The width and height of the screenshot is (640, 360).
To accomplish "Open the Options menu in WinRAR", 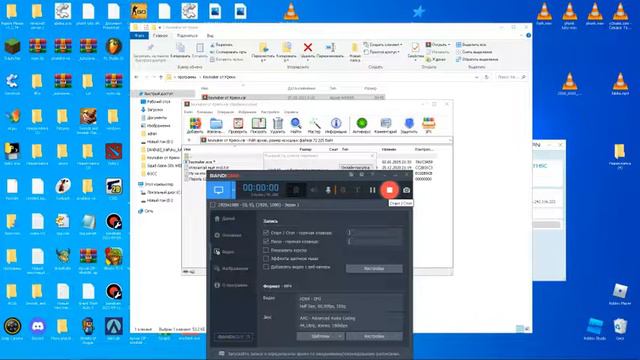I will [x=270, y=112].
